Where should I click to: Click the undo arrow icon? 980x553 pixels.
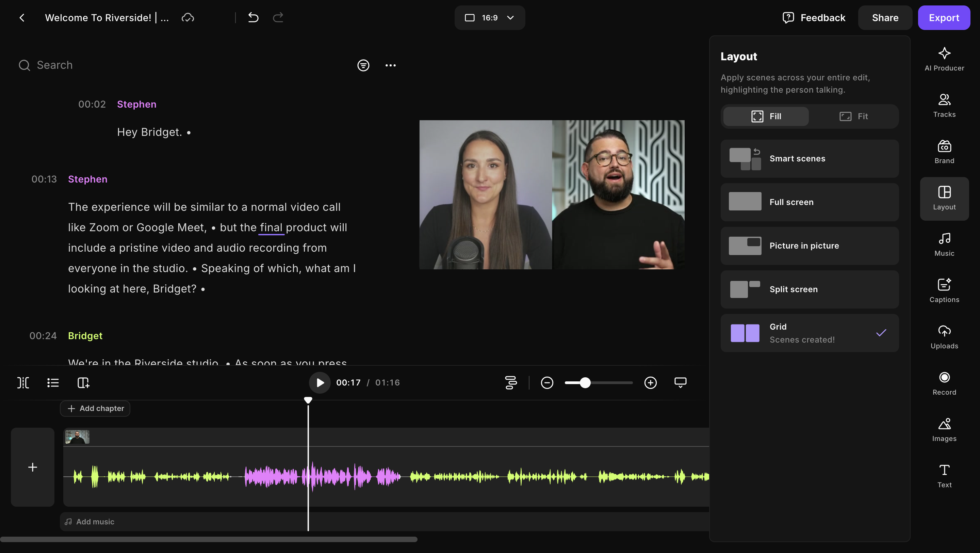point(253,17)
